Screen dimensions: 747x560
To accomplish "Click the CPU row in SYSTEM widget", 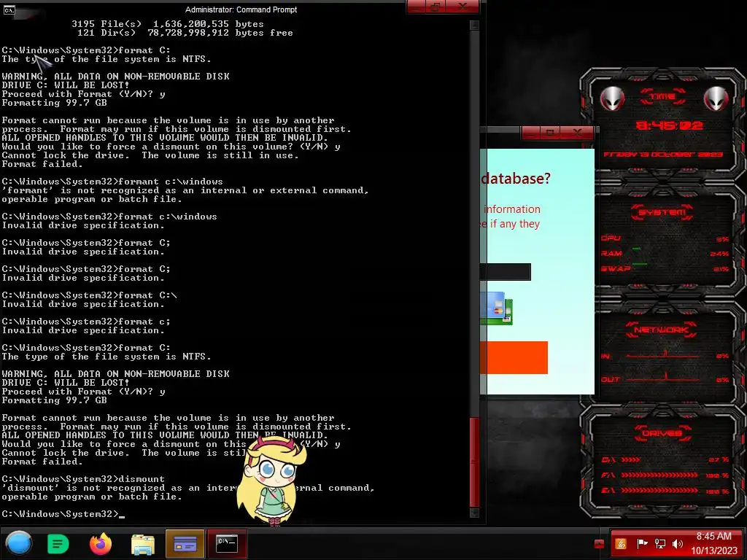I will (x=665, y=238).
